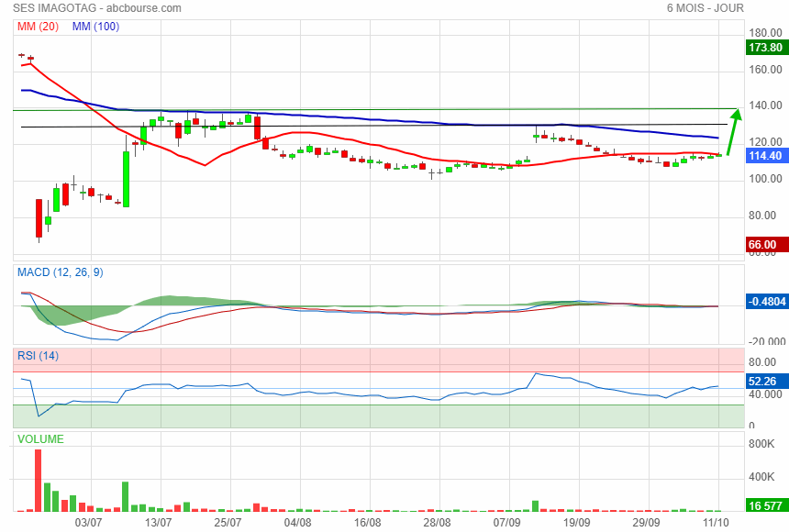
Task: Click the 40.000 RSI axis label
Action: tap(765, 394)
